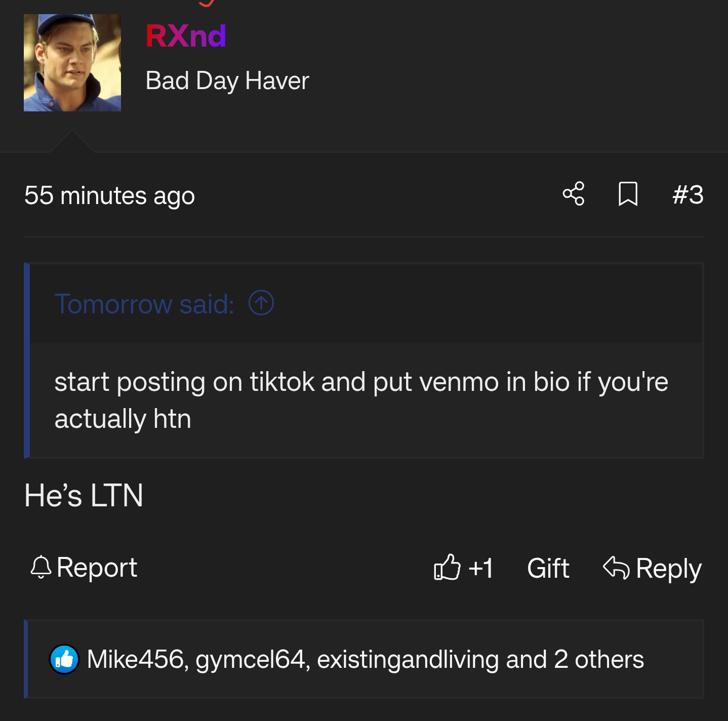Click Mike456 in the reactions bar
The image size is (728, 721).
135,659
